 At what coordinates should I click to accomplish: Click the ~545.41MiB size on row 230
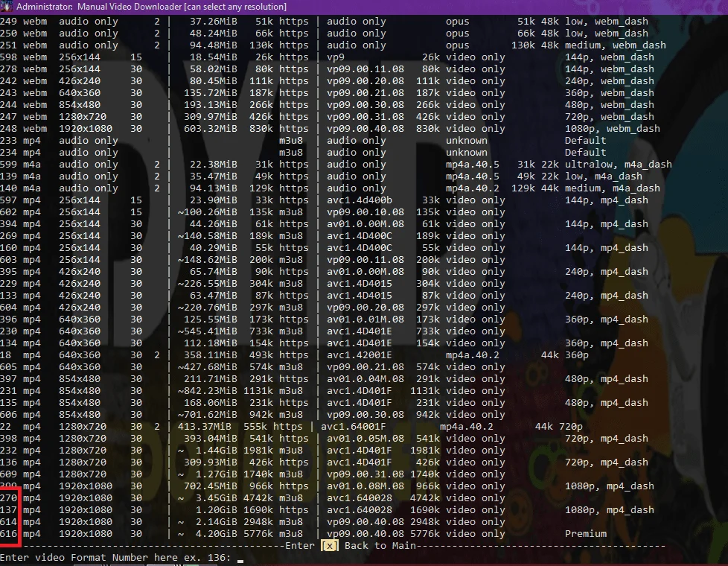pos(207,331)
